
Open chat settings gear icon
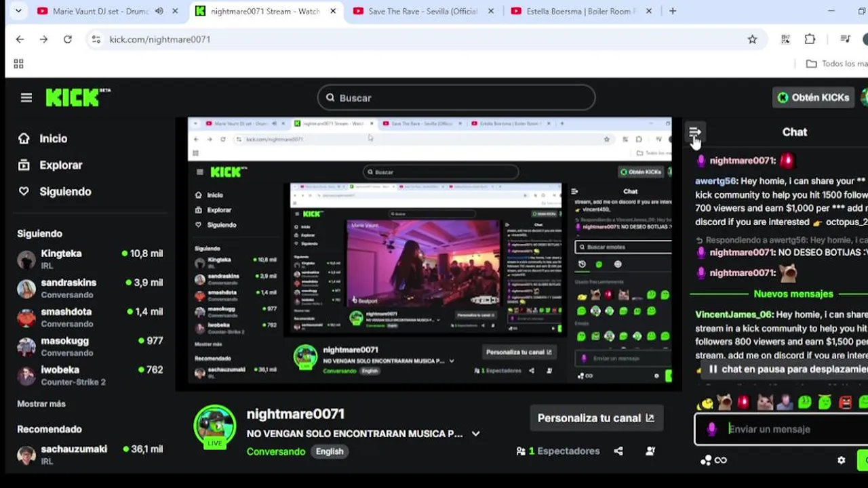pyautogui.click(x=842, y=460)
